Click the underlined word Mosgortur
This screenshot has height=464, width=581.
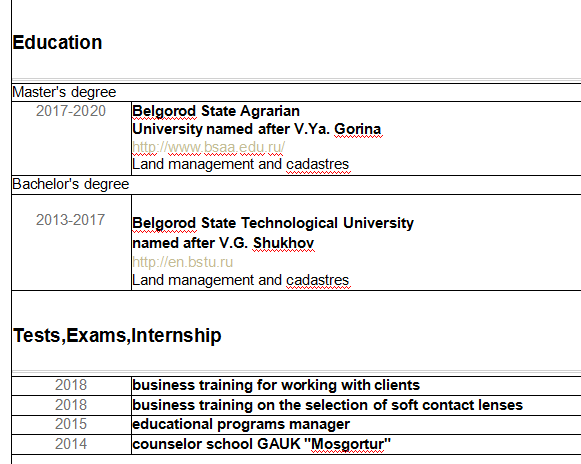(347, 444)
